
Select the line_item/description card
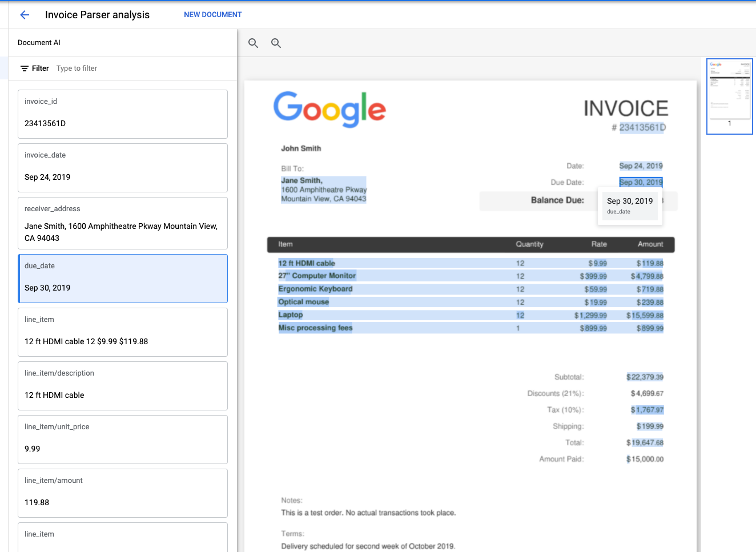[x=122, y=385]
